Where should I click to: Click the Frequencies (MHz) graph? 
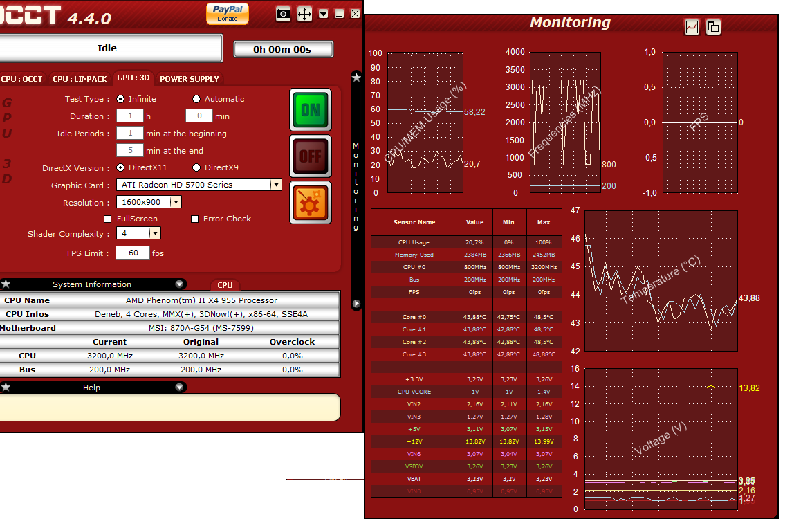click(x=566, y=122)
